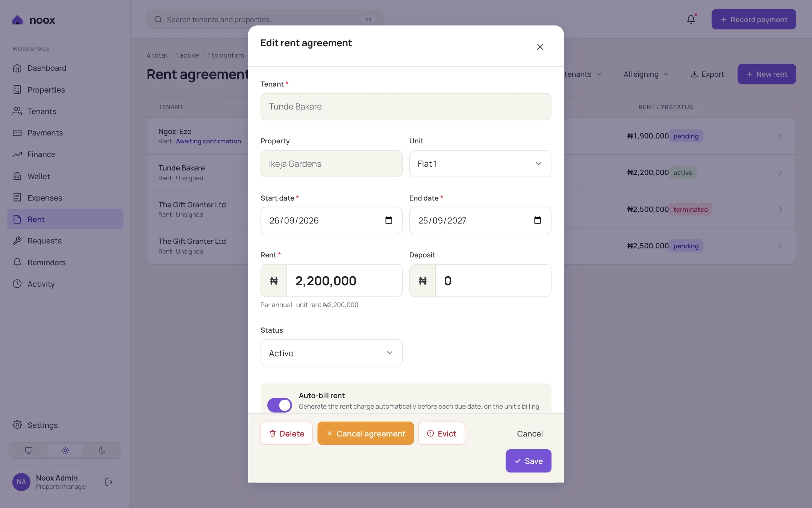Click the Save button
812x508 pixels.
pos(528,461)
